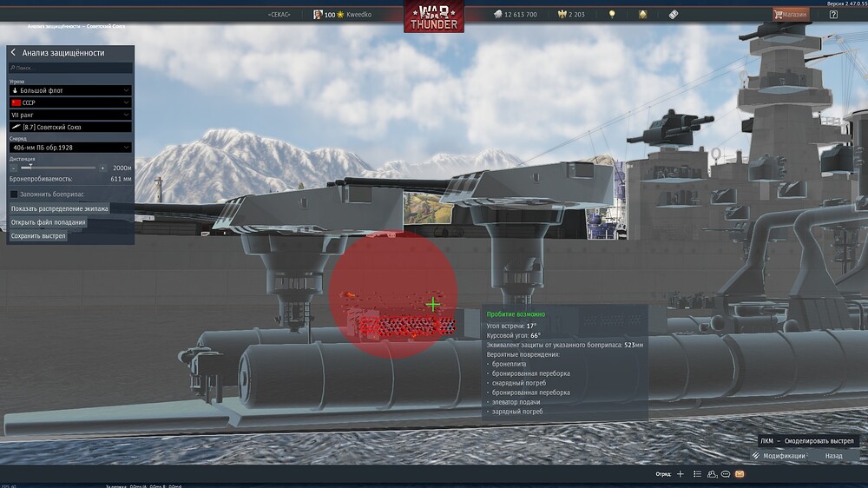Click the Silver Lions balance 12 613 700

[x=515, y=15]
